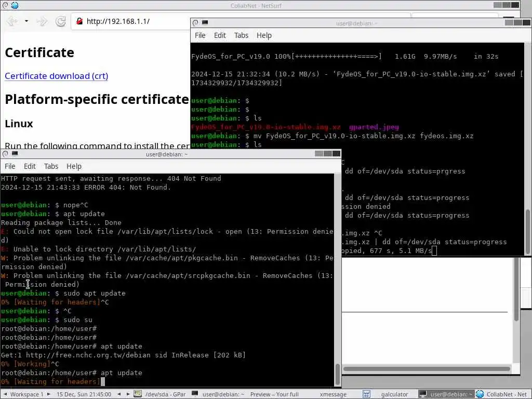Click next window arrow before GParted entry
Image resolution: width=532 pixels, height=399 pixels.
tap(128, 394)
